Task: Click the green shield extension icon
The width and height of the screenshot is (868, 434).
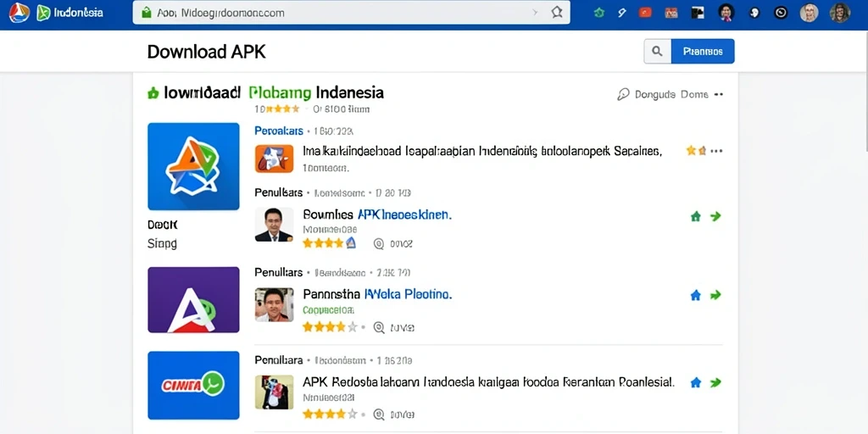Action: pyautogui.click(x=599, y=12)
